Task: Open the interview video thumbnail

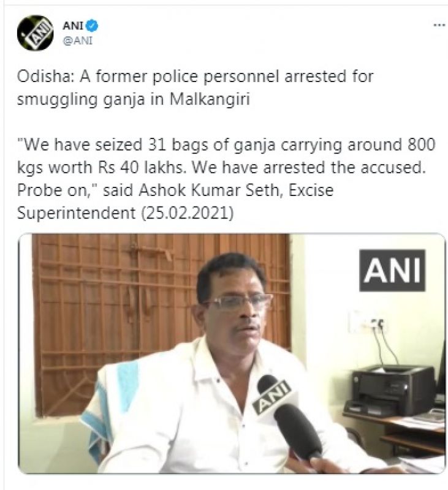Action: click(232, 353)
